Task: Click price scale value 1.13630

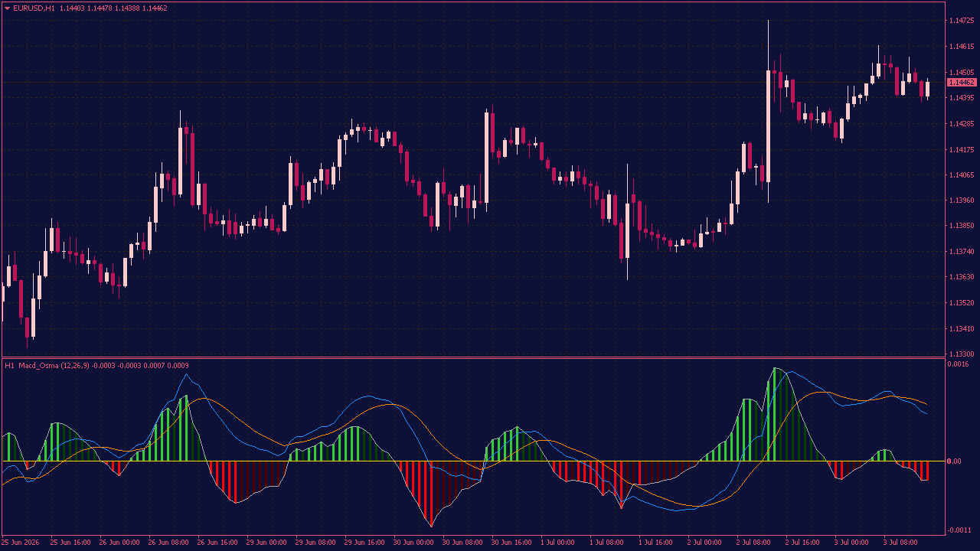Action: pyautogui.click(x=961, y=277)
